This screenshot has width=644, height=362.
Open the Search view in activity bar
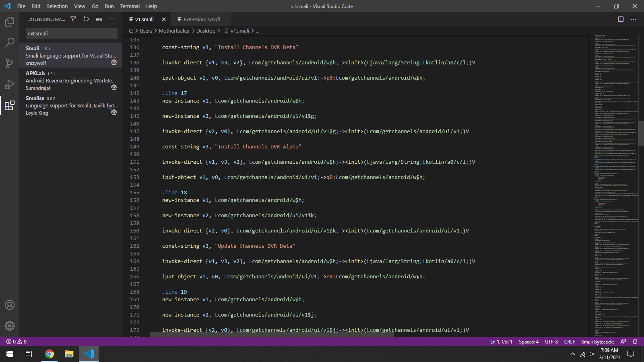click(10, 43)
